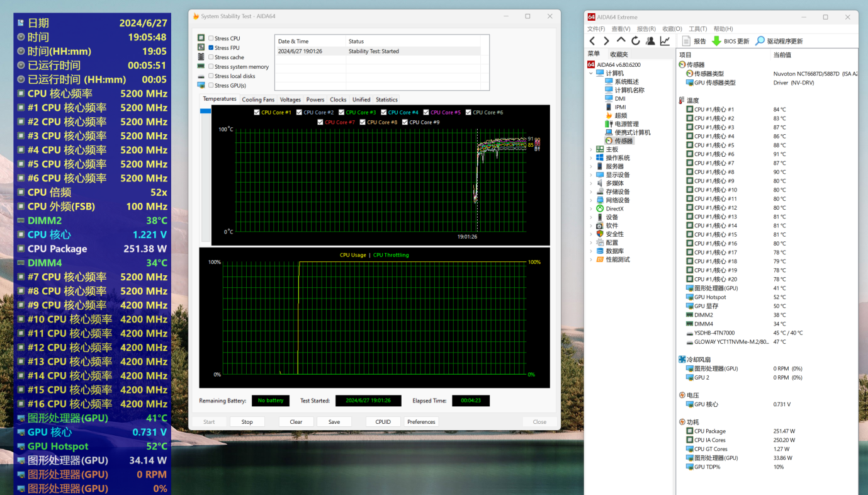Open the 工具(T) menu

(698, 29)
